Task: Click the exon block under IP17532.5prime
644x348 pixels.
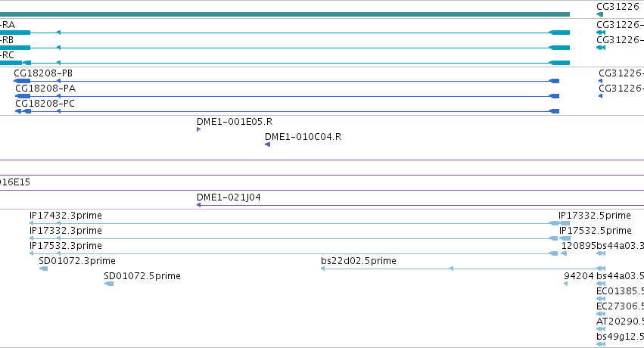Action: (x=565, y=238)
